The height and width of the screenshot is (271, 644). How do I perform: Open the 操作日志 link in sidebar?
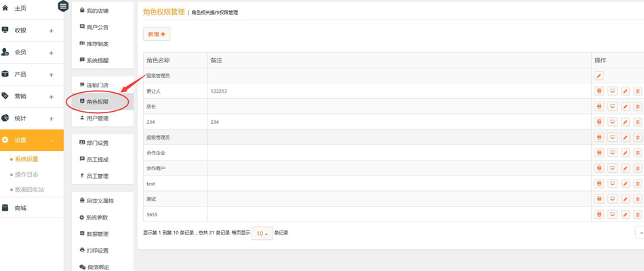point(26,175)
